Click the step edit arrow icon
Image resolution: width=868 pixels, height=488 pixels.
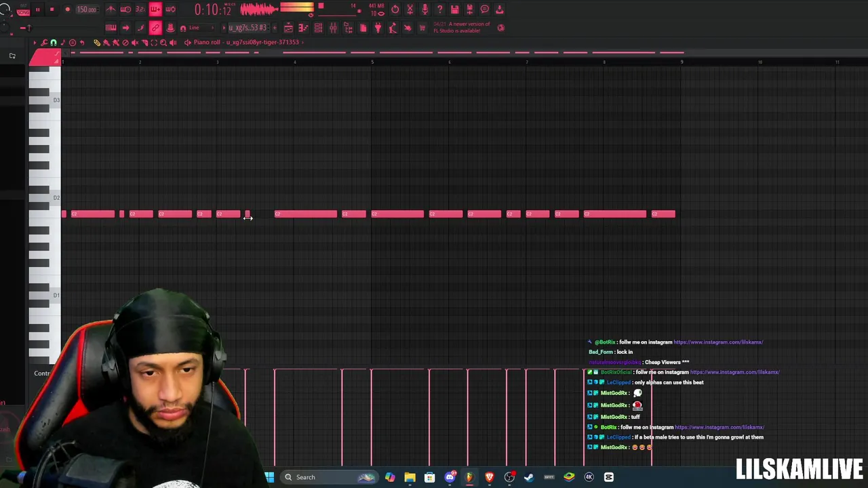pos(125,28)
